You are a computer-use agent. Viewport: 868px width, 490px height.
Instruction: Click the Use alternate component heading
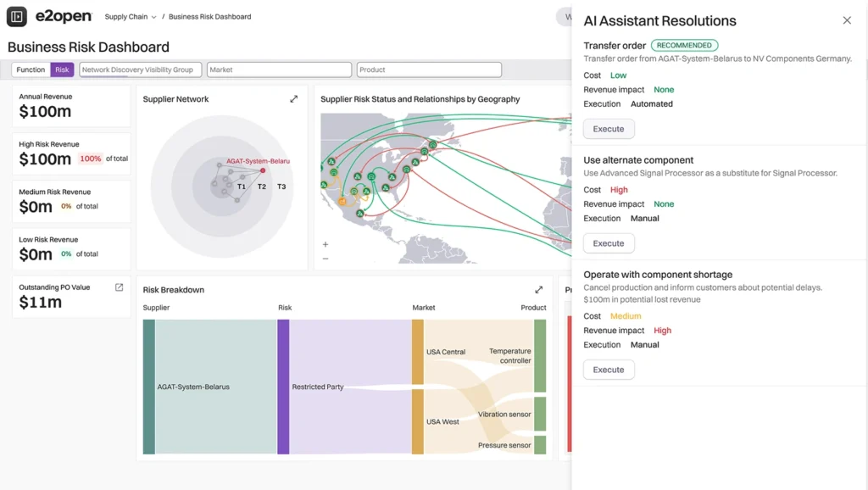click(x=638, y=160)
